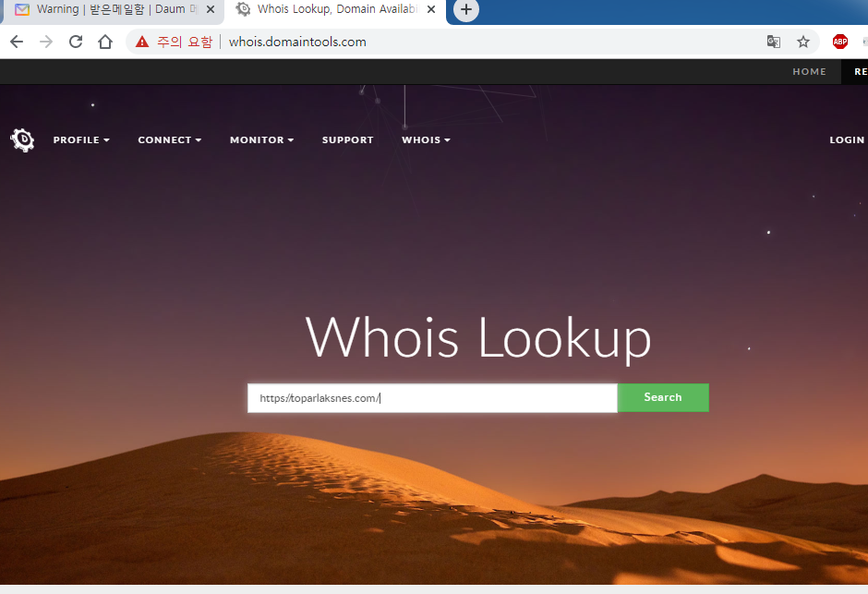Open a new tab with the plus button
This screenshot has height=594, width=868.
(466, 9)
